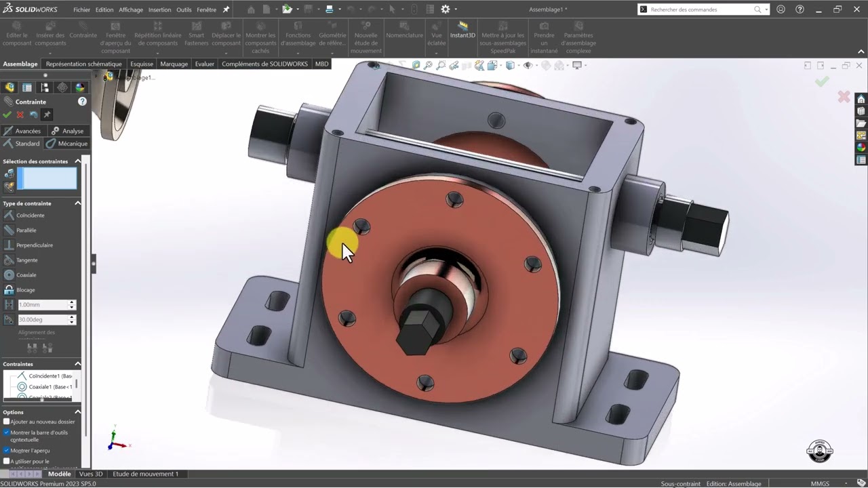Open the PropertyManager tab icon
Viewport: 868px width, 488px height.
[x=27, y=87]
